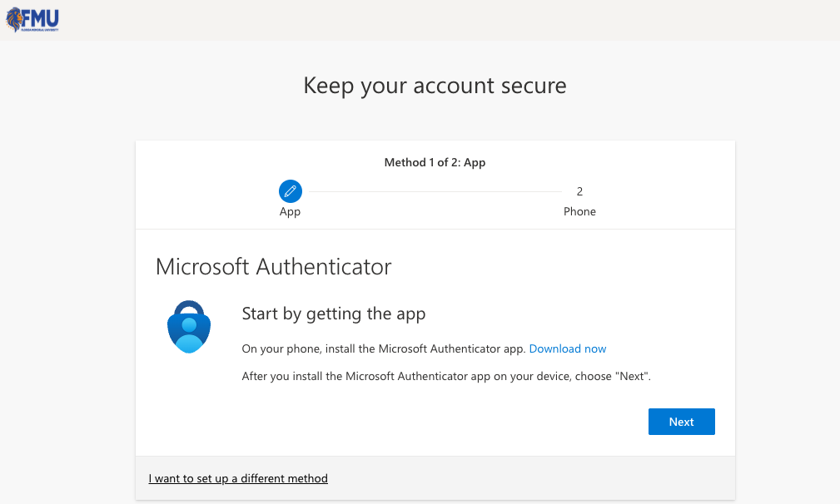Click the Next button
The width and height of the screenshot is (840, 504).
[x=682, y=422]
